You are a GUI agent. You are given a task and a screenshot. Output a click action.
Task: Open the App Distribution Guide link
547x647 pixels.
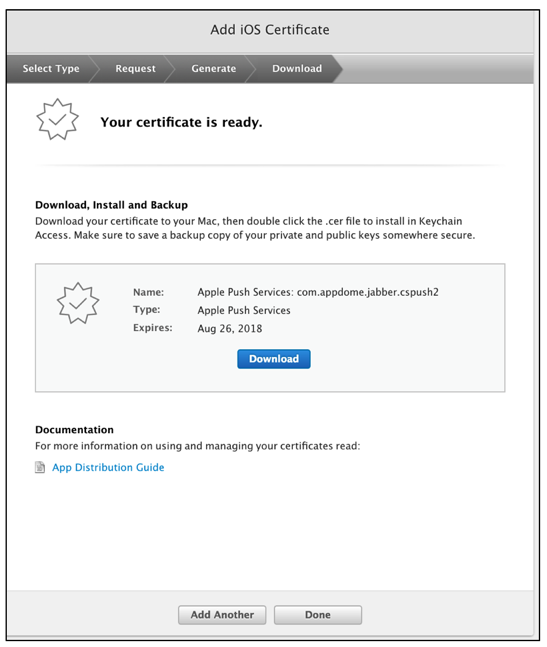click(108, 467)
